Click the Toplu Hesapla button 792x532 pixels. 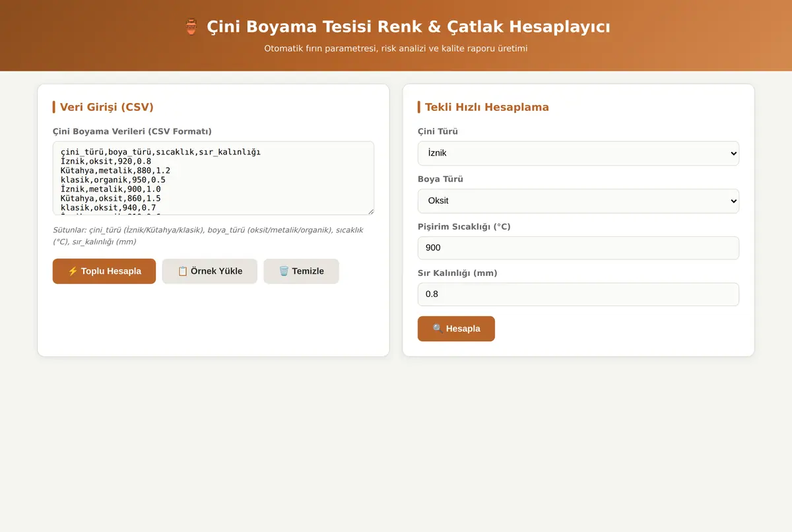pos(104,271)
